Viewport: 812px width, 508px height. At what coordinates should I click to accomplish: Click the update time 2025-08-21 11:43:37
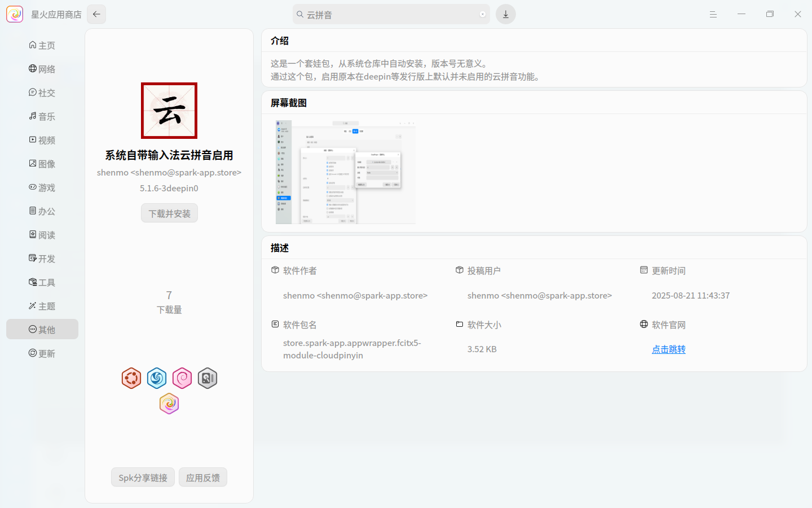691,296
